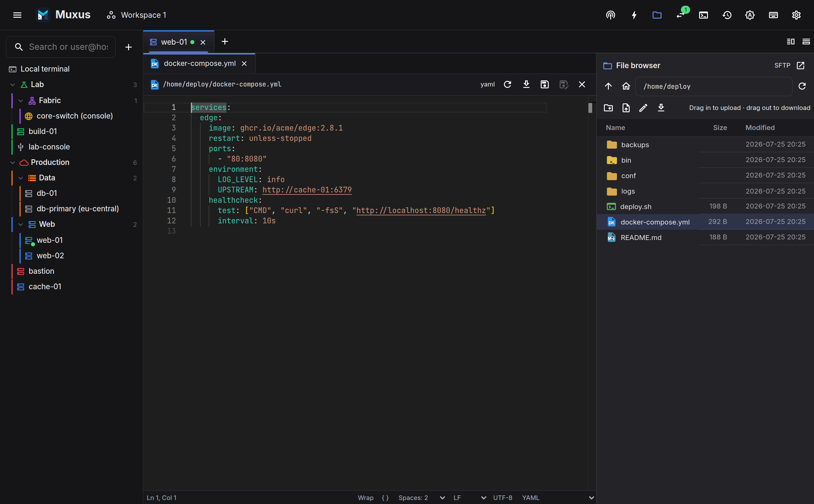Screen dimensions: 814x504
Task: Collapse the Web subgroup
Action: (x=21, y=224)
